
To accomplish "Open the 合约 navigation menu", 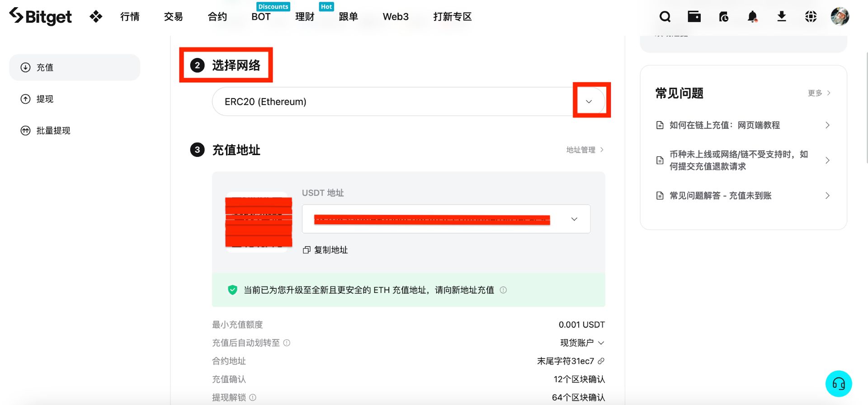I will pyautogui.click(x=217, y=17).
